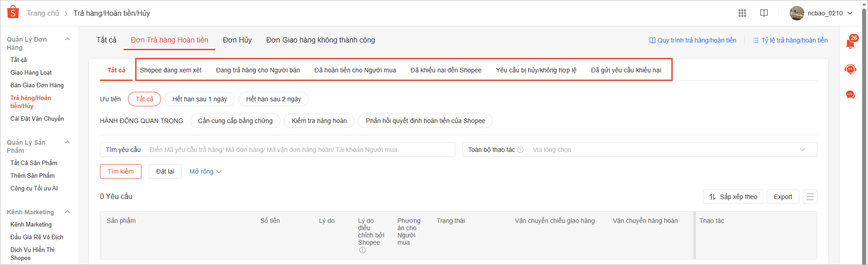The image size is (868, 265).
Task: Click info icon beside Toàn bộ thao tác
Action: point(520,150)
